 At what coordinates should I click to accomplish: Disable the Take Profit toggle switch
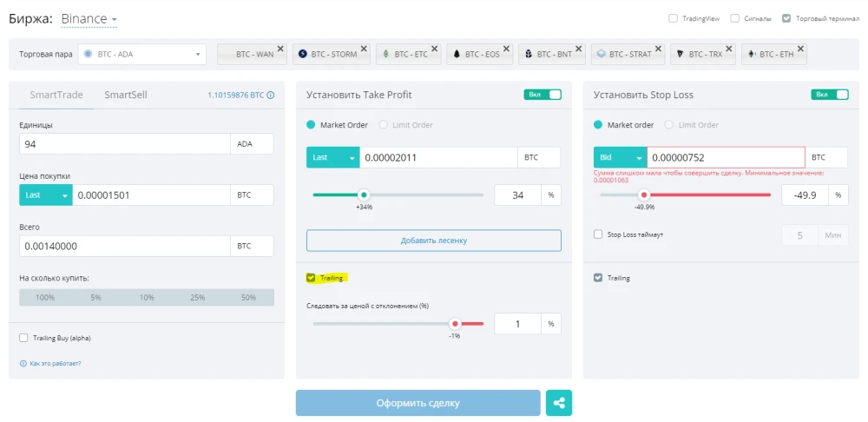click(x=542, y=95)
